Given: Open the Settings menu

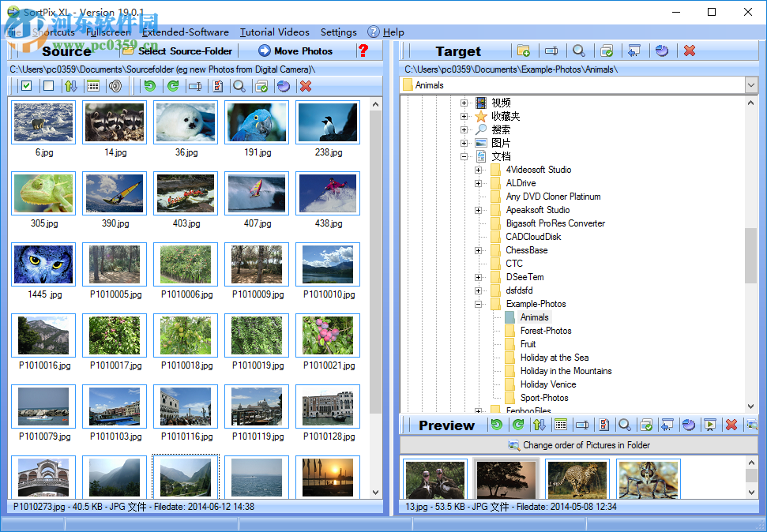Looking at the screenshot, I should click(338, 32).
